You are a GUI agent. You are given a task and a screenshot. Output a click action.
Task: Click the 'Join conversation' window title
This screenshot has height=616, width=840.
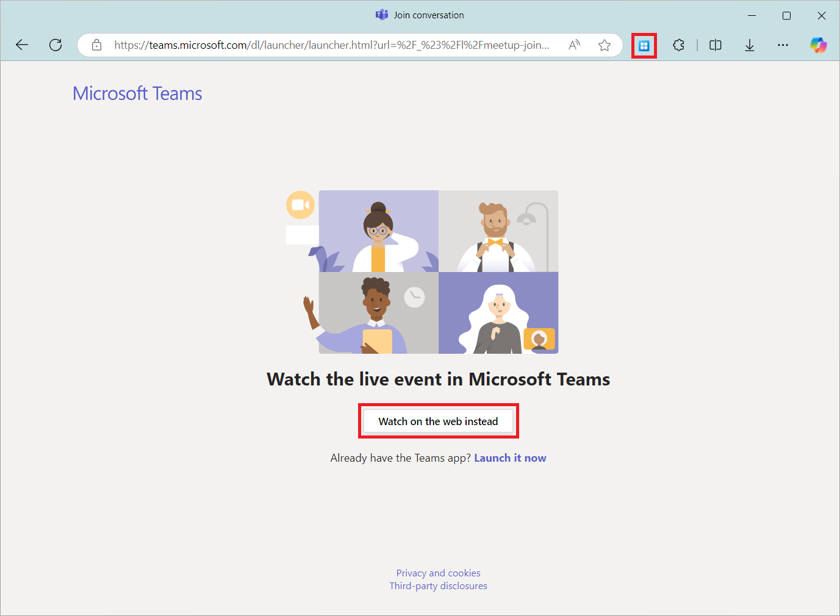coord(429,15)
